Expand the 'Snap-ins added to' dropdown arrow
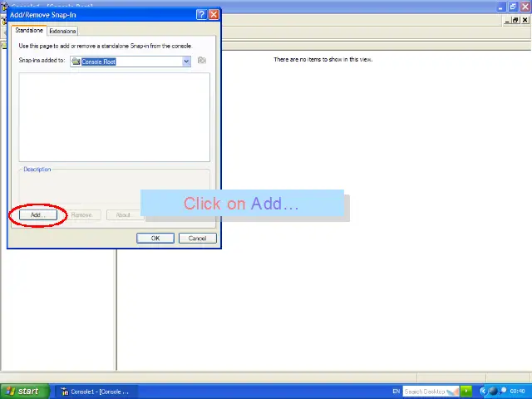This screenshot has width=532, height=399. [x=186, y=61]
